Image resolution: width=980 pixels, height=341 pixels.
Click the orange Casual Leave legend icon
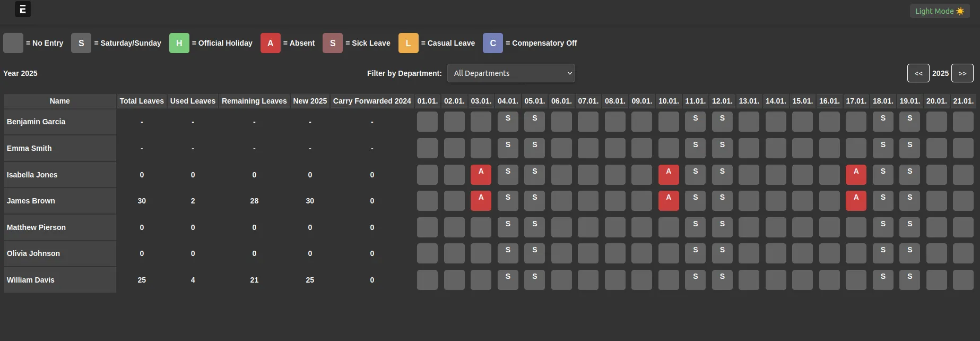click(x=408, y=43)
